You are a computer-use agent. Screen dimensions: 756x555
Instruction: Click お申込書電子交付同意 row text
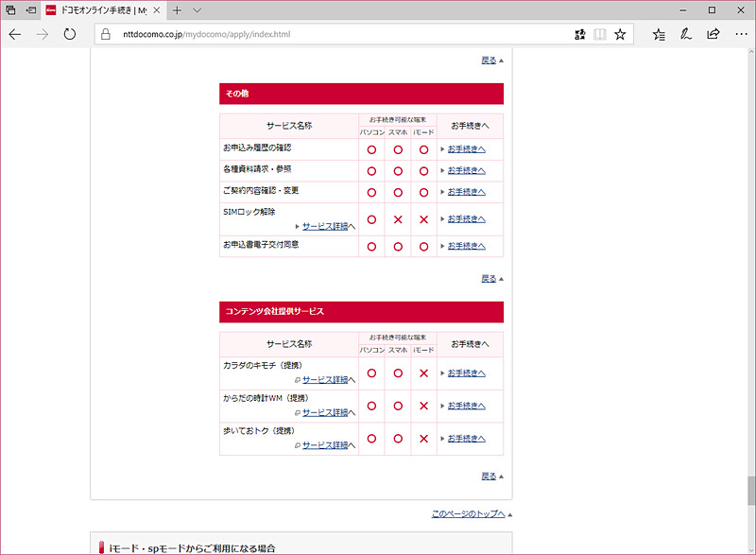click(x=261, y=245)
